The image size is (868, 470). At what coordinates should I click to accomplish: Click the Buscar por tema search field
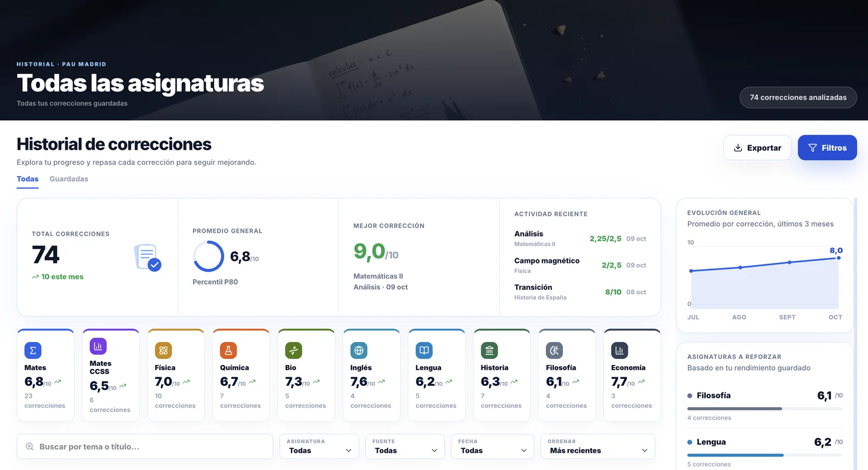145,447
